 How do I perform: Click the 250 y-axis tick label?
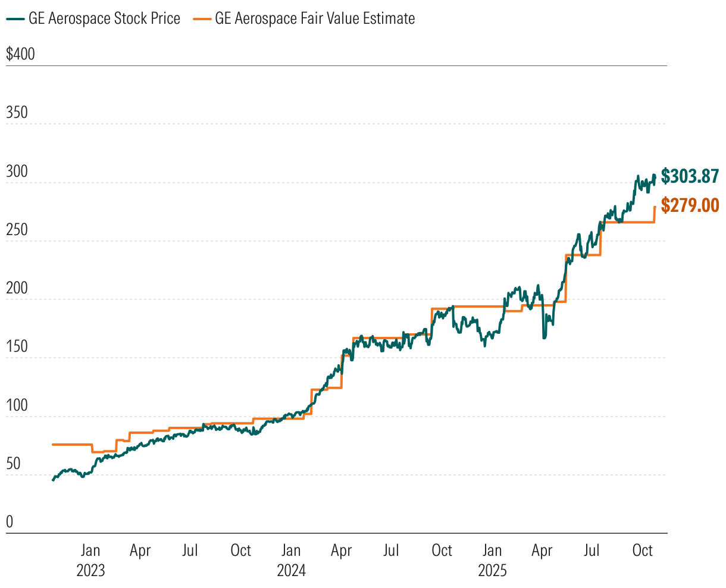(x=17, y=230)
